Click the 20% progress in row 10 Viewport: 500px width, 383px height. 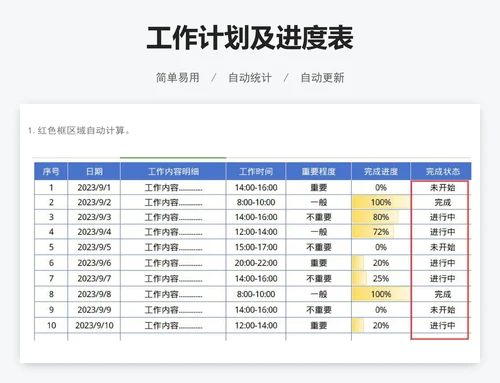381,325
